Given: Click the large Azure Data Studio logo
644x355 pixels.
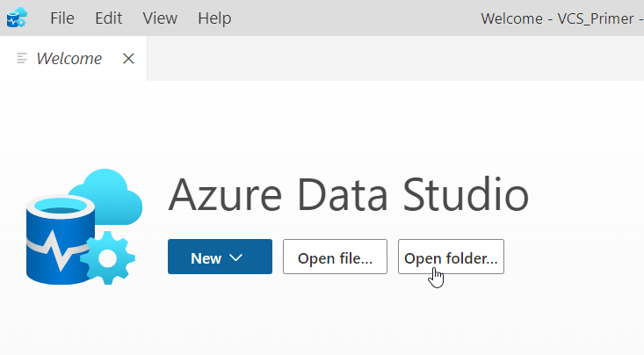Looking at the screenshot, I should click(x=81, y=227).
